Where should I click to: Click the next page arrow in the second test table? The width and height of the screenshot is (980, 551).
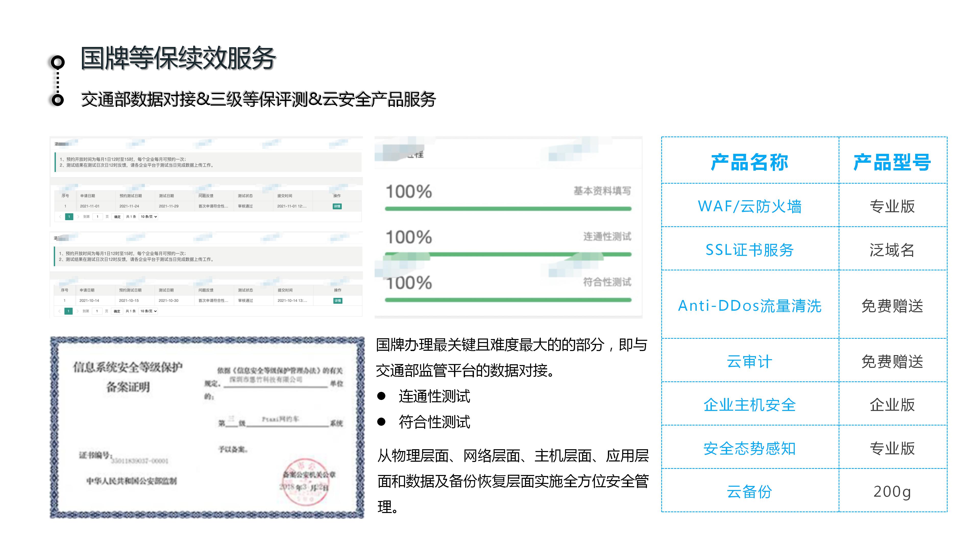[78, 311]
